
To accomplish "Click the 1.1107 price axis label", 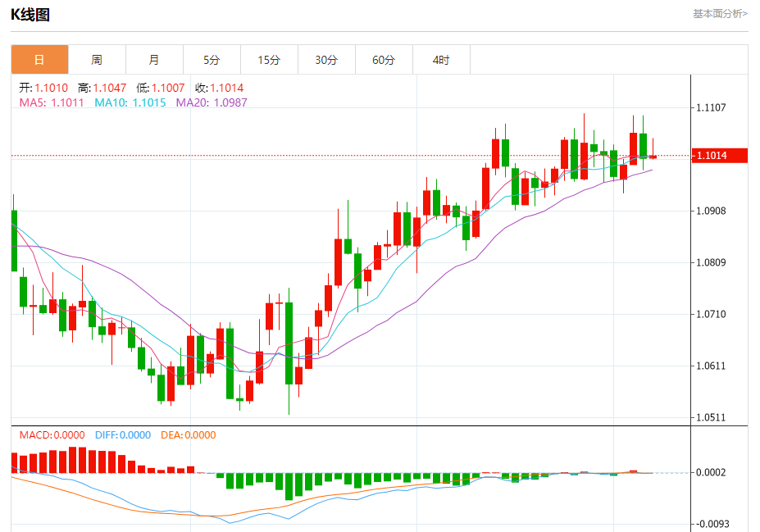I will coord(711,107).
